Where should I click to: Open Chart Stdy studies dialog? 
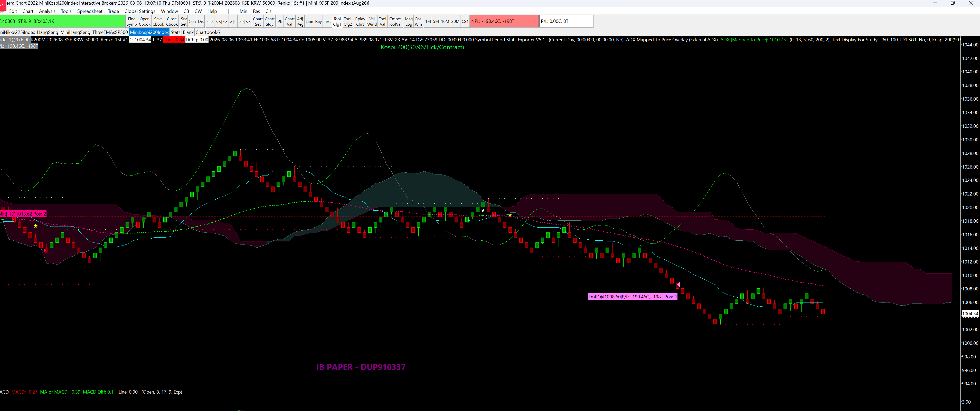click(270, 21)
